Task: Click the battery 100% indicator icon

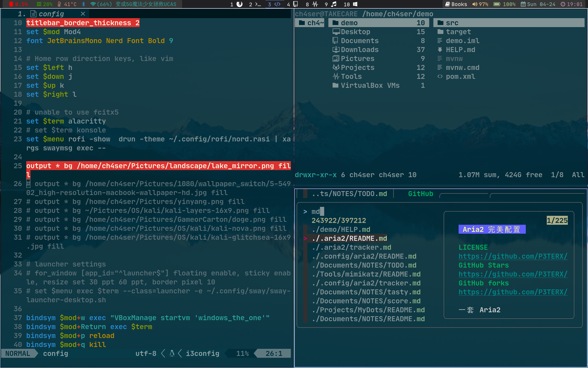Action: [497, 4]
